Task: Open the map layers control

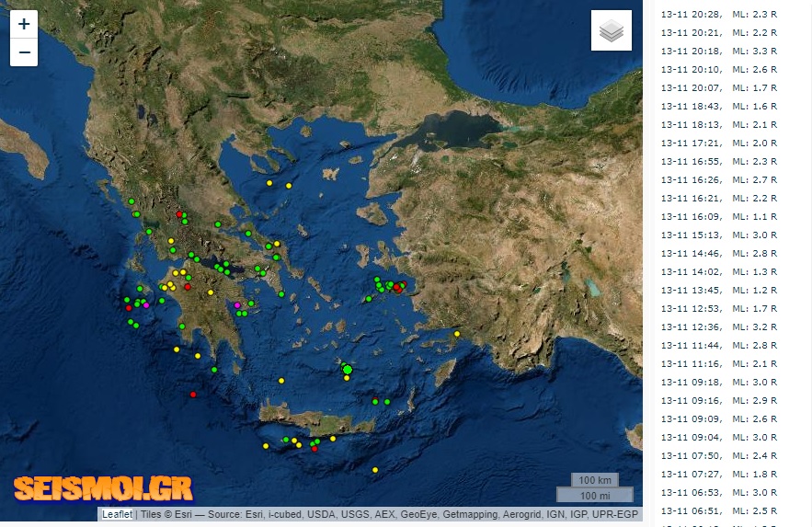Action: pyautogui.click(x=612, y=31)
